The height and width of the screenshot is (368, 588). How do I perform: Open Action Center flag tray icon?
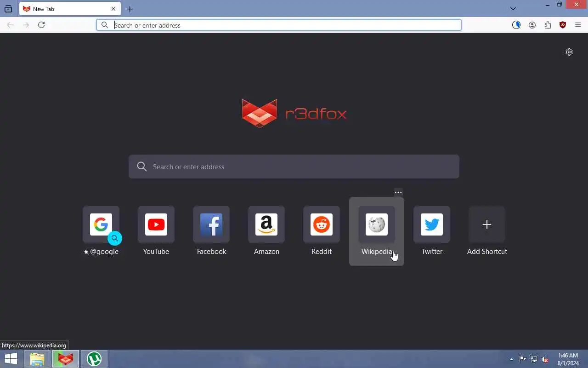(x=523, y=359)
